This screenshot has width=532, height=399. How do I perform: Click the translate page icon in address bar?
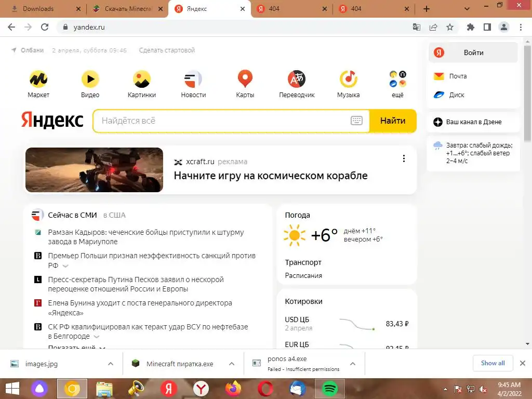416,27
